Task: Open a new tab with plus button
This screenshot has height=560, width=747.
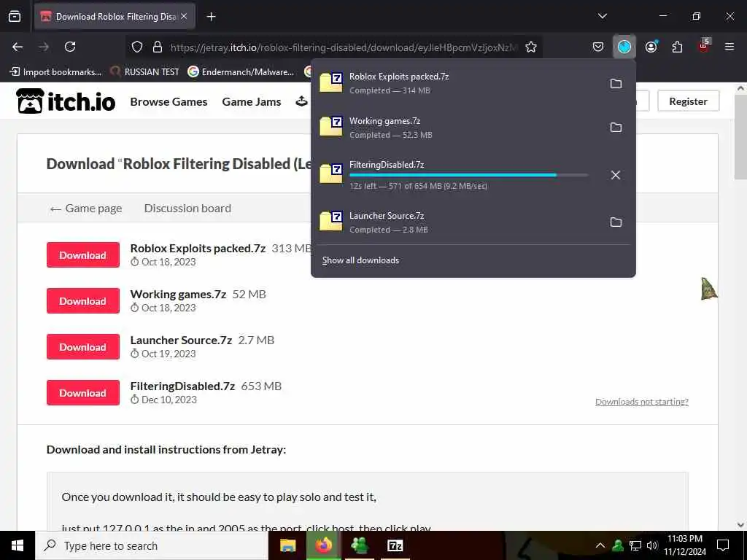Action: pyautogui.click(x=211, y=17)
